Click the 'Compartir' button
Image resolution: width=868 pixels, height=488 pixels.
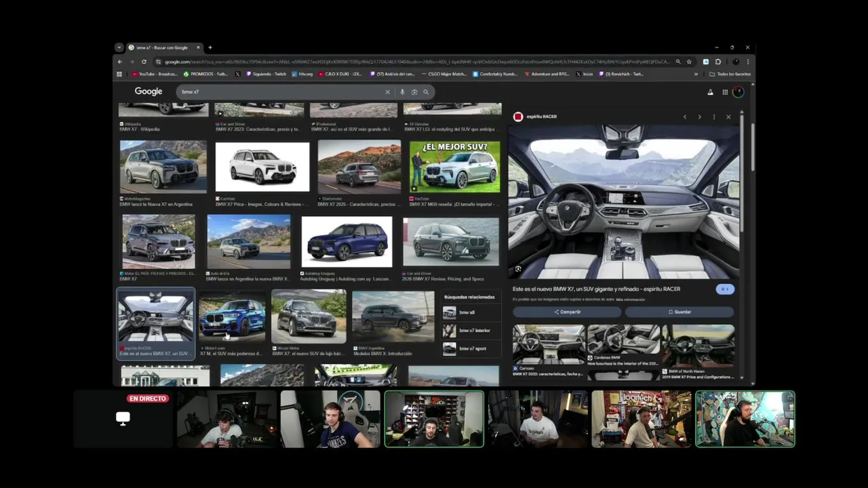(567, 312)
